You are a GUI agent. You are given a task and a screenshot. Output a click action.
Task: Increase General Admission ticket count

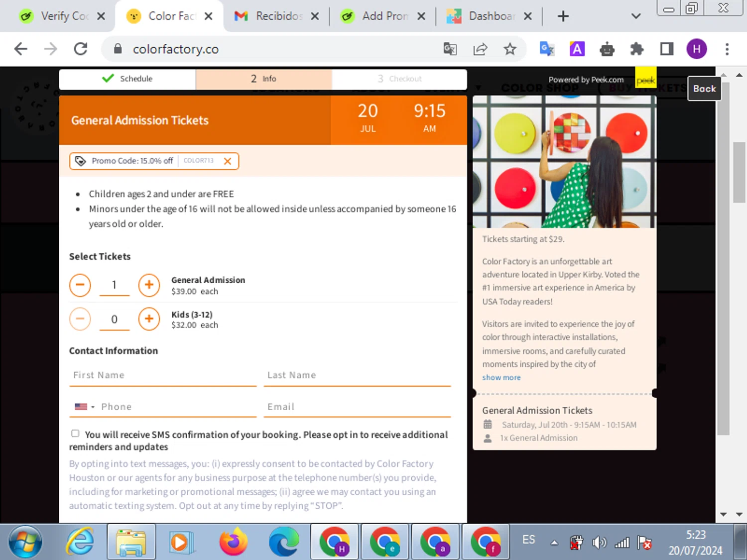(x=149, y=285)
